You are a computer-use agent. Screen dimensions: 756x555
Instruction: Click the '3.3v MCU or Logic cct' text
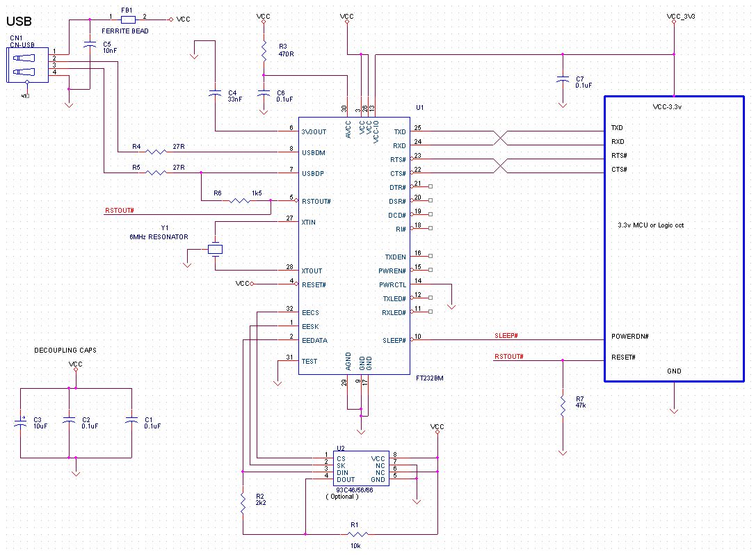coord(651,225)
